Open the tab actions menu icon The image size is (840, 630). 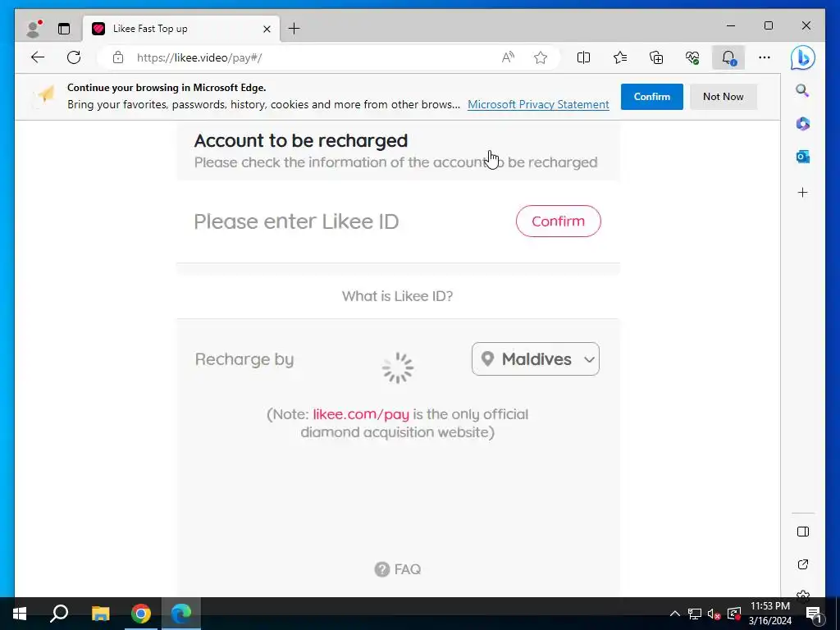64,29
